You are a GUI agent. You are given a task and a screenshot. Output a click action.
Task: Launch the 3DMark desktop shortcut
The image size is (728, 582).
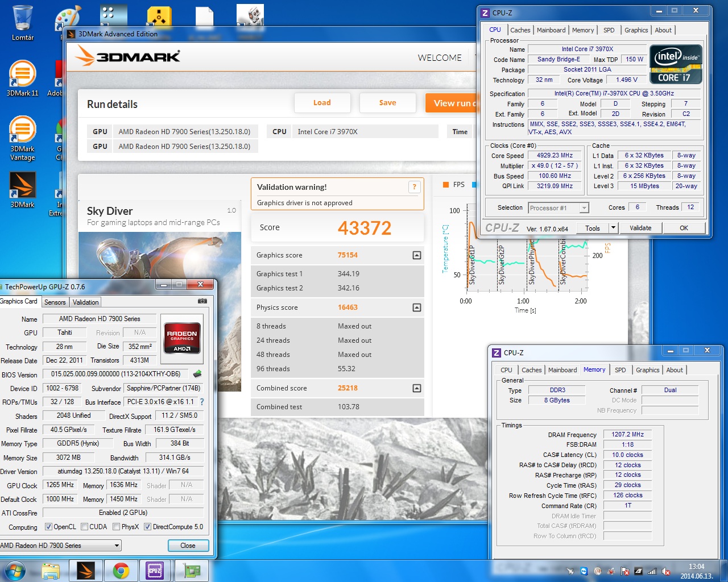coord(23,189)
